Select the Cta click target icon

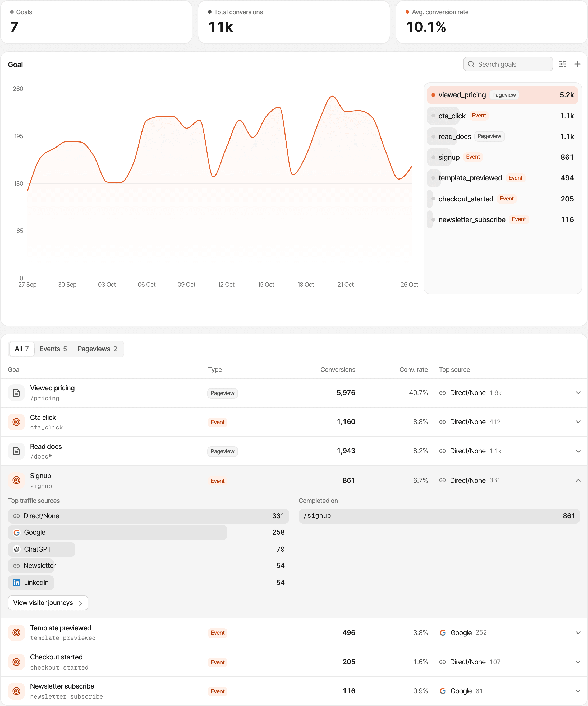tap(16, 422)
